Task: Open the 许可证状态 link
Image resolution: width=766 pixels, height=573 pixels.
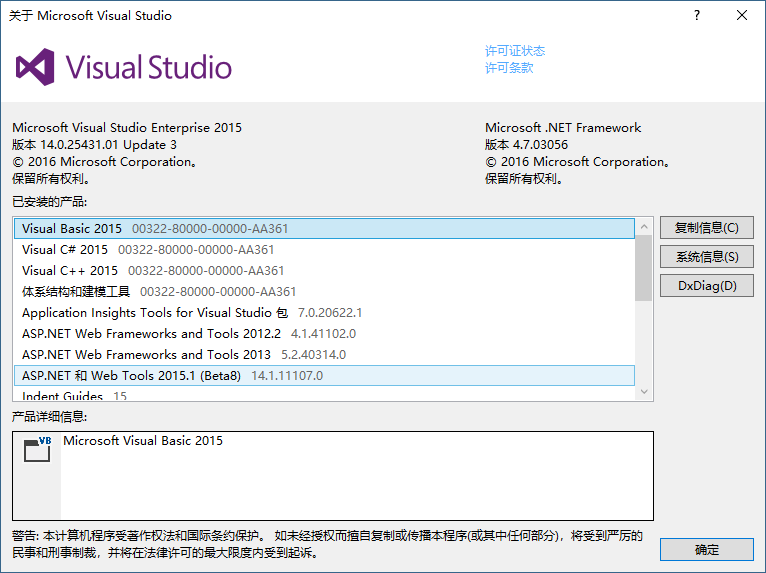Action: [x=515, y=51]
